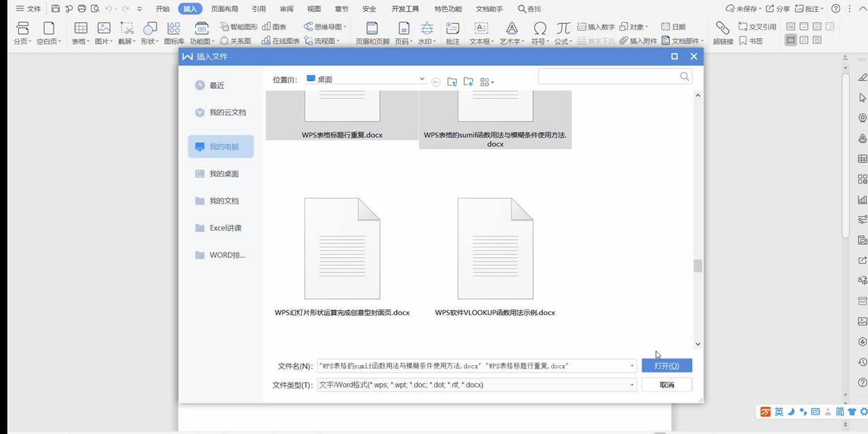Image resolution: width=868 pixels, height=434 pixels.
Task: Click the 在线图表 online chart button
Action: (281, 41)
